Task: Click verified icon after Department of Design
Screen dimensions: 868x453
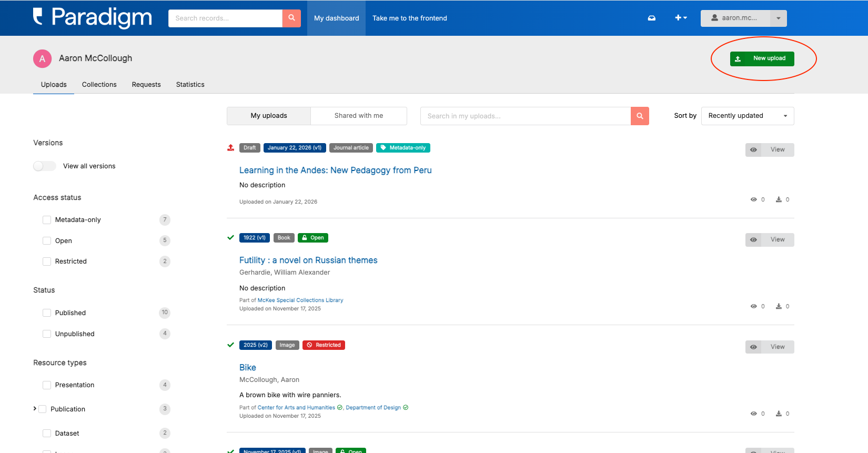Action: (x=406, y=408)
